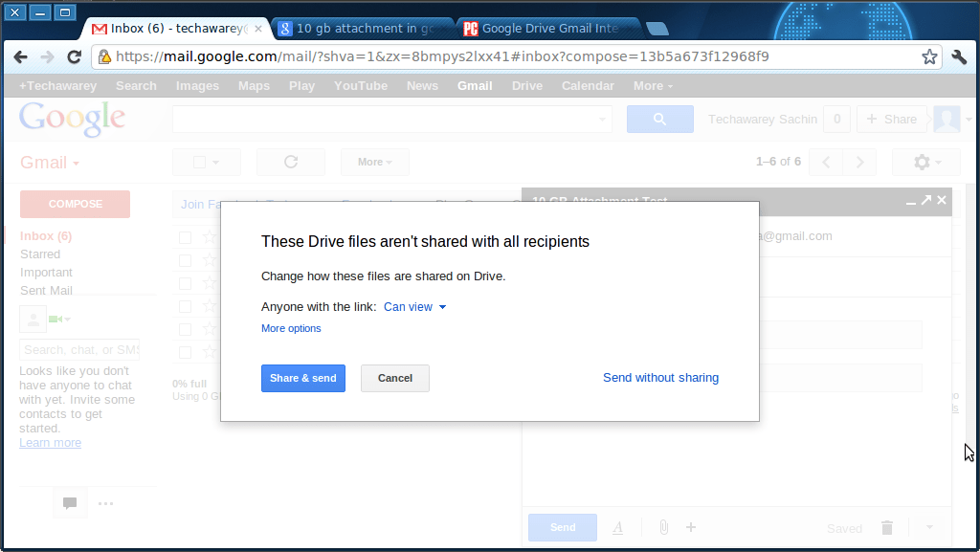Image resolution: width=980 pixels, height=552 pixels.
Task: Click browser forward arrow
Action: click(x=48, y=56)
